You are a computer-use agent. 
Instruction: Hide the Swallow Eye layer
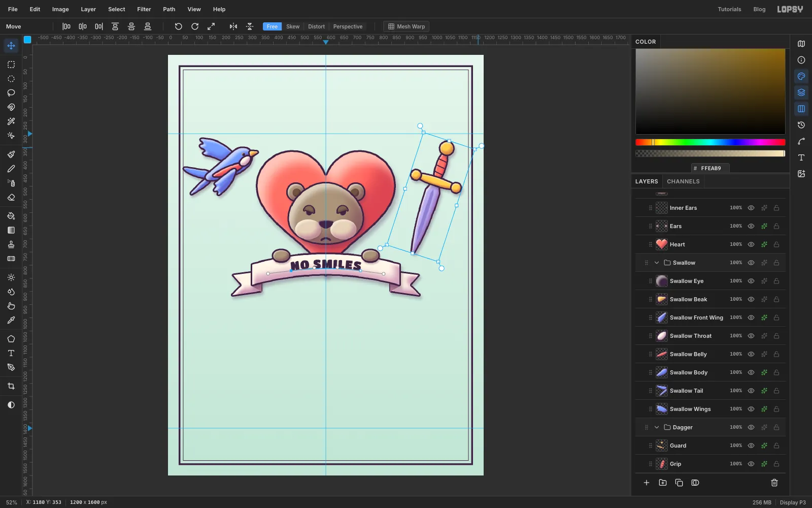[x=751, y=281]
